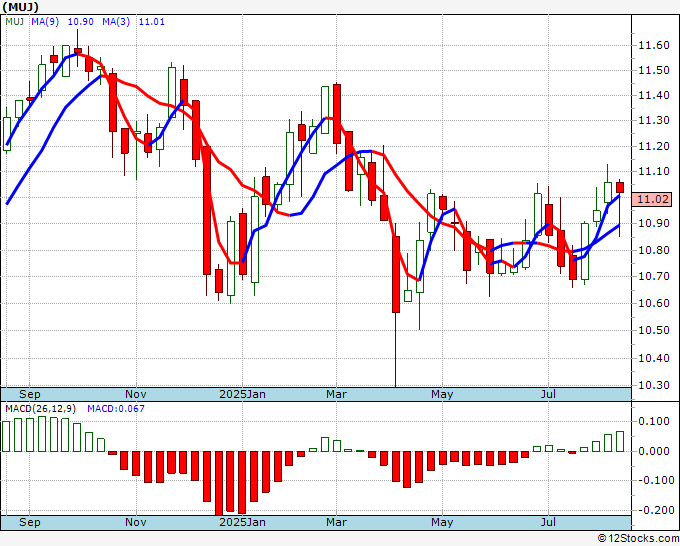
Task: Click Nov on the price chart time axis
Action: click(136, 394)
